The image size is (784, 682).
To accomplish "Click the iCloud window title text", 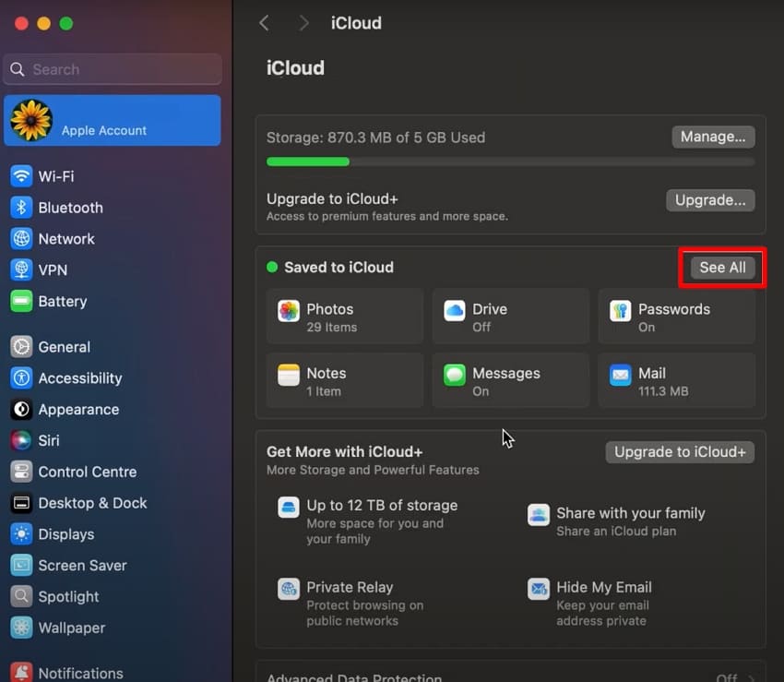I will pos(356,23).
